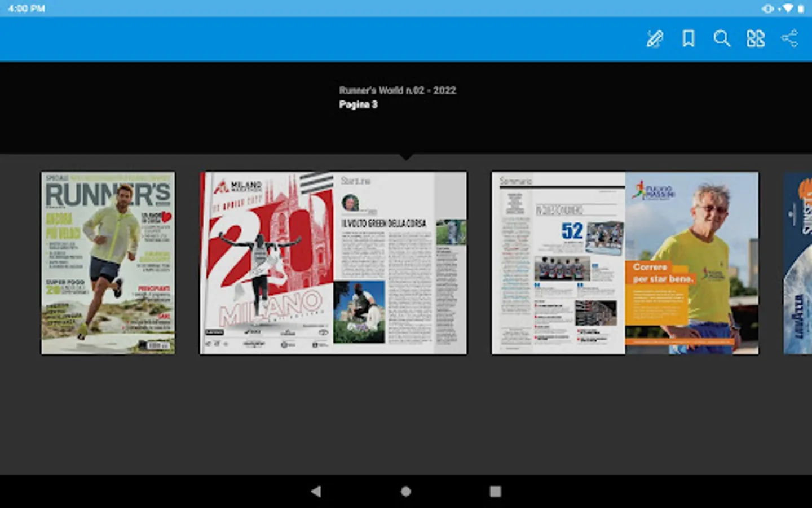812x508 pixels.
Task: Open the annotation pencil tool
Action: click(x=654, y=38)
